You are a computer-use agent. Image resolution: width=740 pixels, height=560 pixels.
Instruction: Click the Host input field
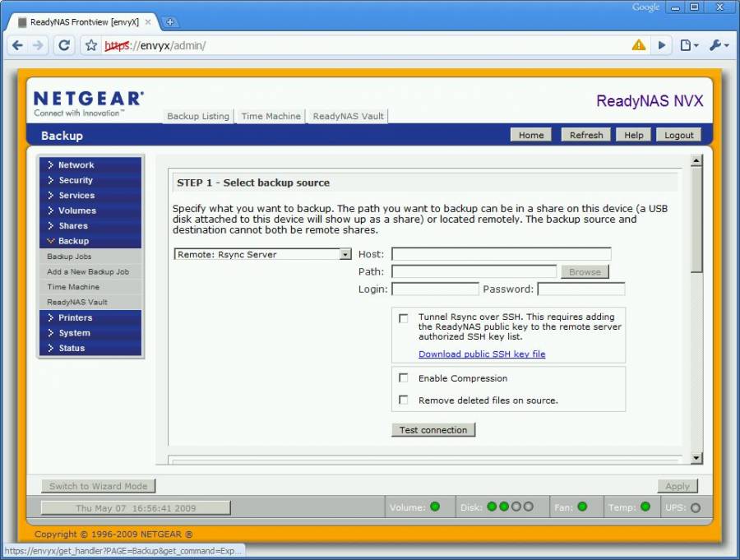501,254
